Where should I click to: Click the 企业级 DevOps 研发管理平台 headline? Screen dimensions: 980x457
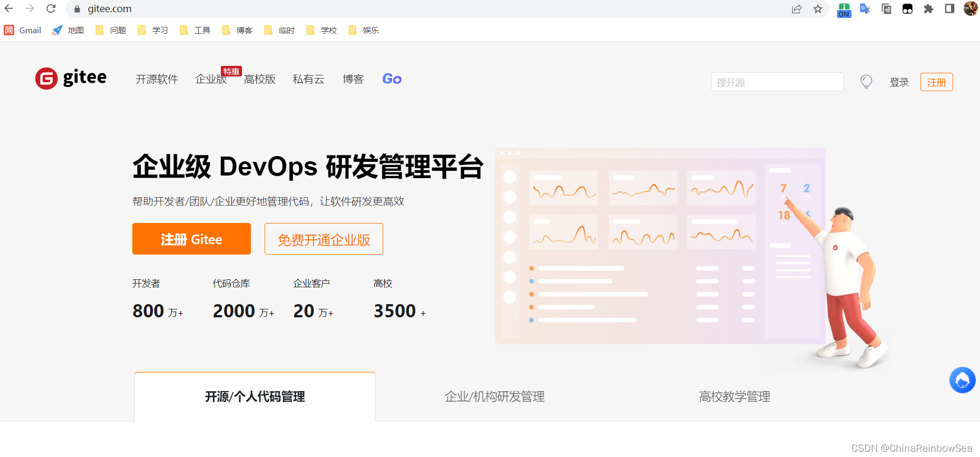[x=308, y=167]
